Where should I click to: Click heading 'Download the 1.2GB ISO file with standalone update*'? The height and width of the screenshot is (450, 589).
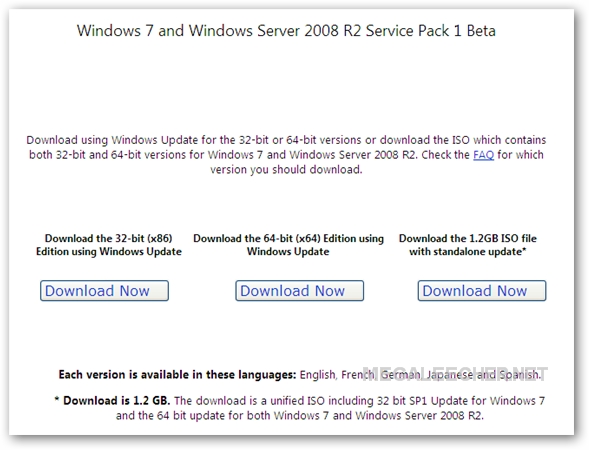point(468,245)
